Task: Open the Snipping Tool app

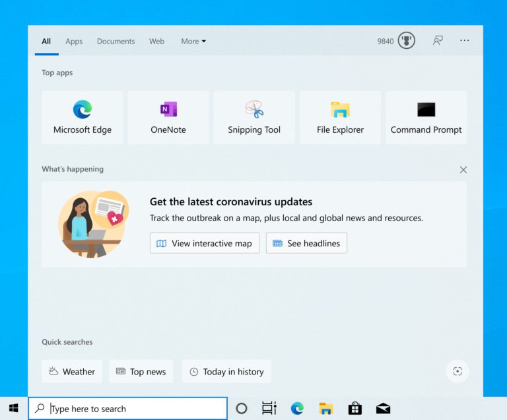Action: 254,118
